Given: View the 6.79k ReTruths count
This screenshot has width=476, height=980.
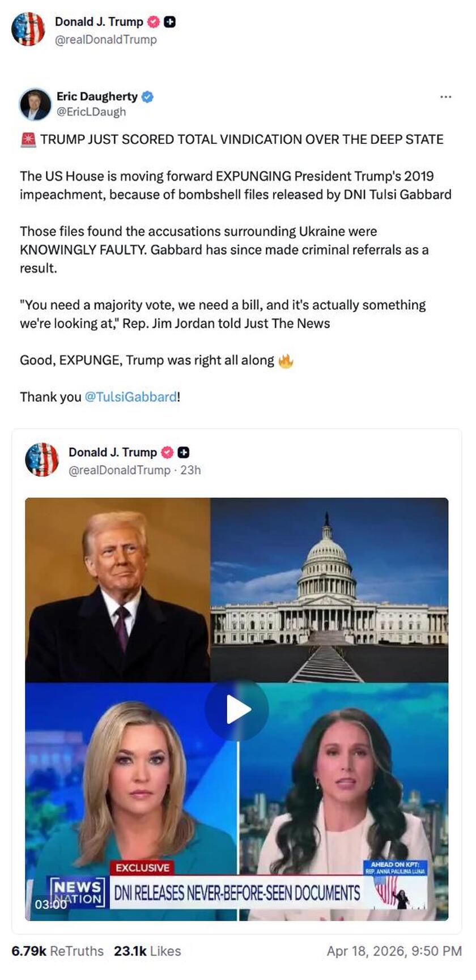Looking at the screenshot, I should click(x=58, y=951).
